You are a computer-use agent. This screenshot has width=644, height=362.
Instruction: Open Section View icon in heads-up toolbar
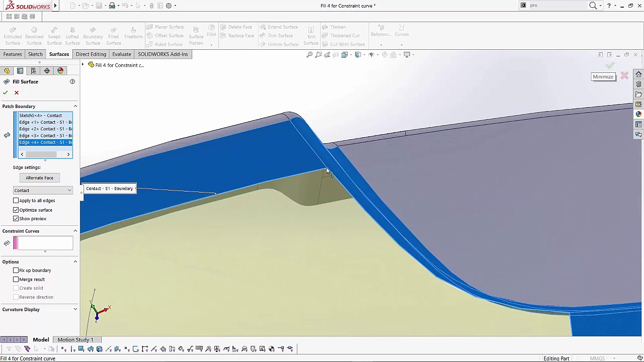point(336,54)
